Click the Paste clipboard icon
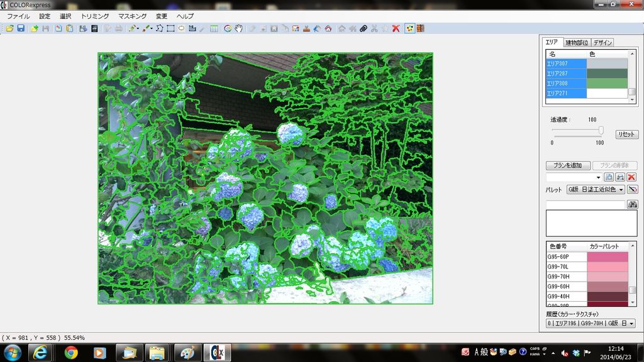644x362 pixels. click(x=69, y=28)
